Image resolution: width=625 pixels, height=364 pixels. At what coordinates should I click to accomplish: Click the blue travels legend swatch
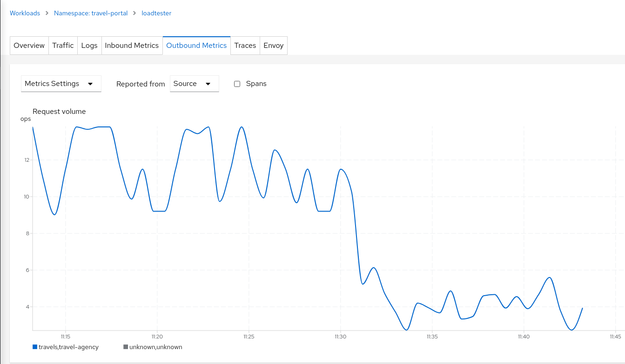pyautogui.click(x=34, y=346)
